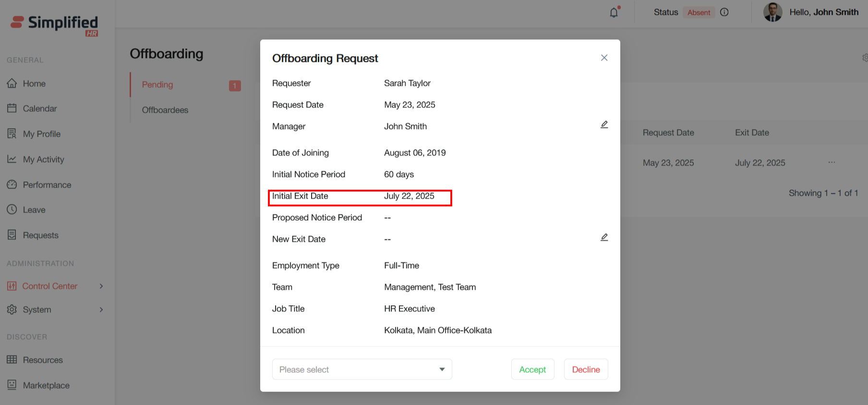This screenshot has height=405, width=868.
Task: Click the notification bell icon
Action: [614, 12]
